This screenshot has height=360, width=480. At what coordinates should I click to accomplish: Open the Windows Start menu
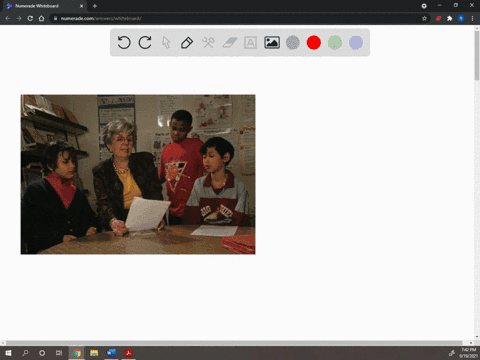point(8,353)
